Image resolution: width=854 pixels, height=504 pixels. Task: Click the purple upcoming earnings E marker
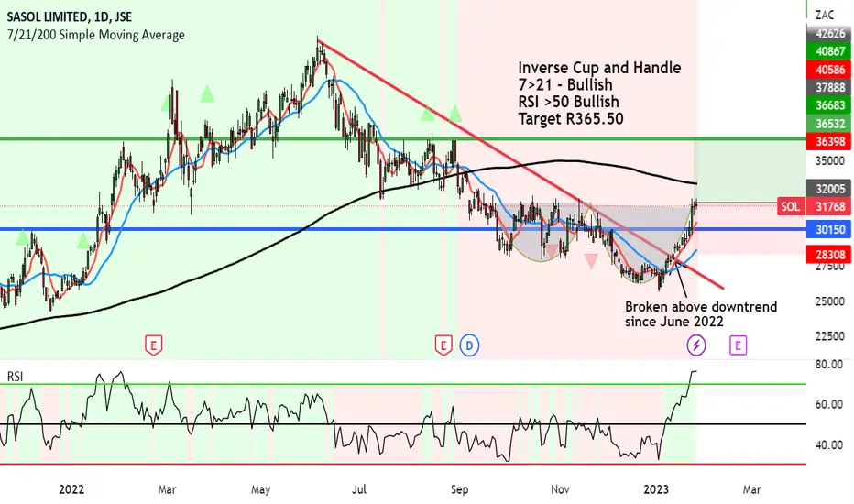738,345
